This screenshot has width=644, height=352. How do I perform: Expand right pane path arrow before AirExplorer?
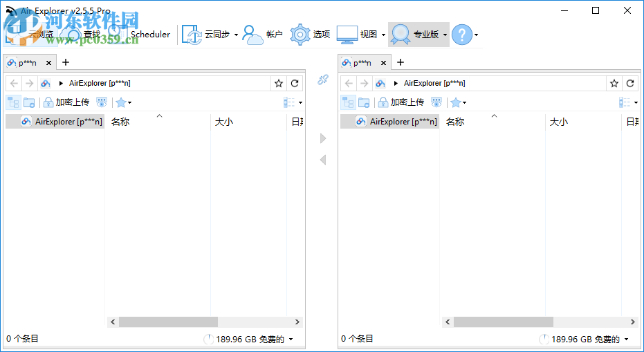pos(396,84)
